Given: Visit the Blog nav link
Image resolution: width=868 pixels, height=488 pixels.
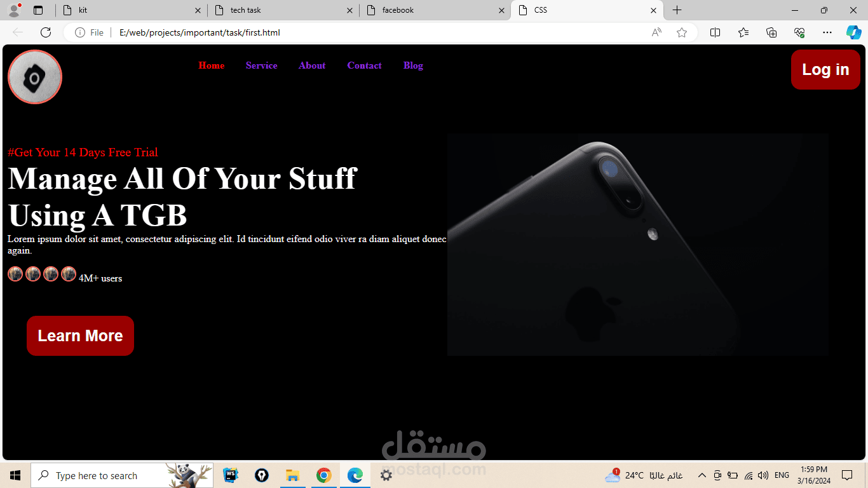Looking at the screenshot, I should tap(413, 65).
